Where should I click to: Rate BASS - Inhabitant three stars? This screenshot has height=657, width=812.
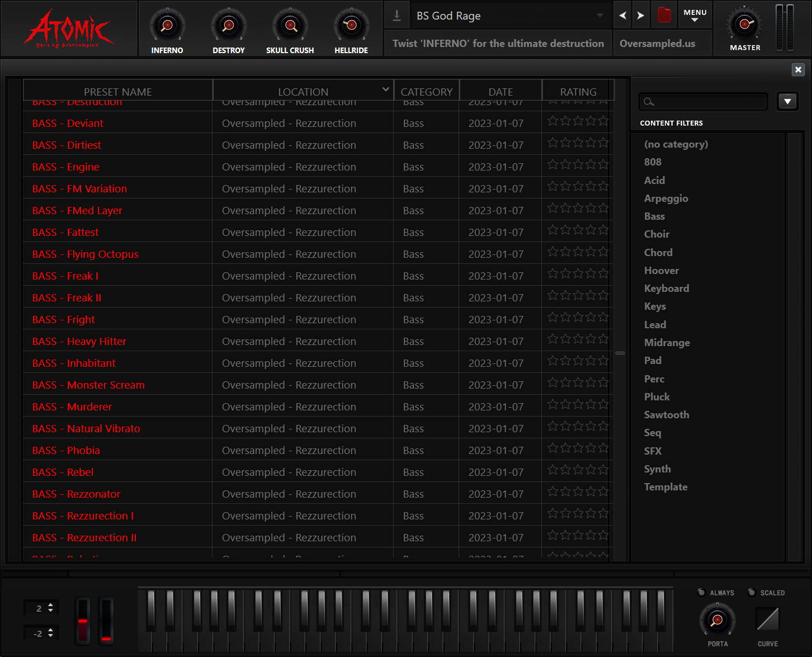(x=578, y=361)
